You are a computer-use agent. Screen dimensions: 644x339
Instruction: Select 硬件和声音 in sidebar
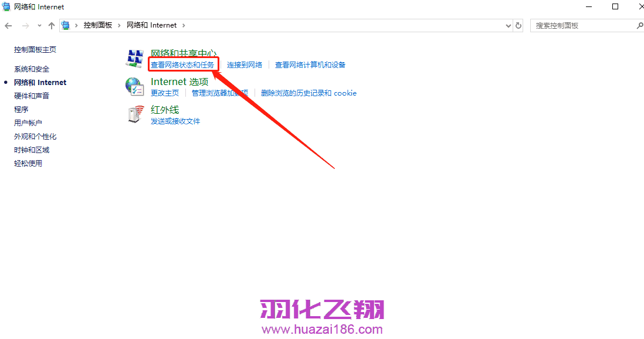click(32, 96)
